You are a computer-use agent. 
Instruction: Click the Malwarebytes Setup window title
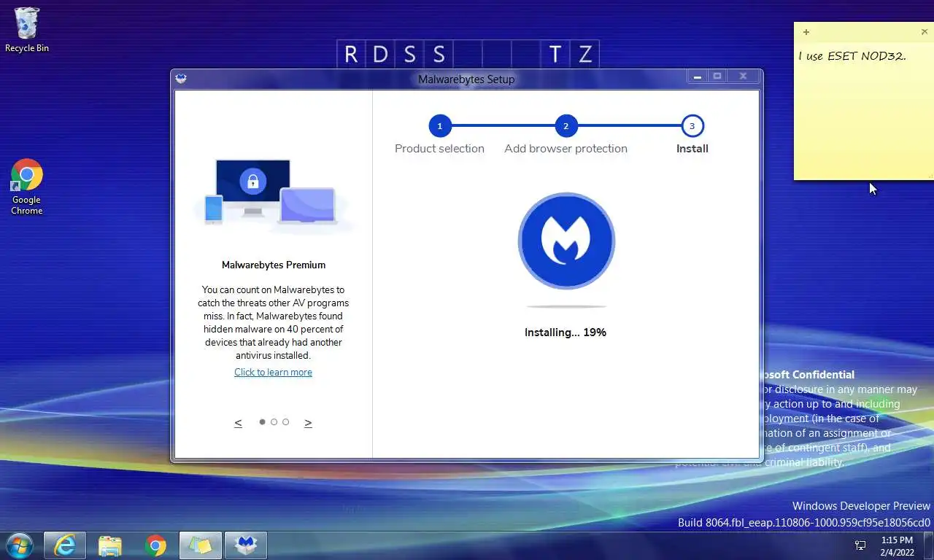click(x=466, y=79)
